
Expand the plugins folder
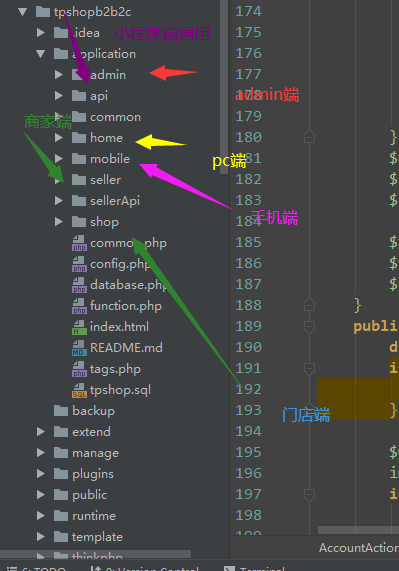[41, 474]
